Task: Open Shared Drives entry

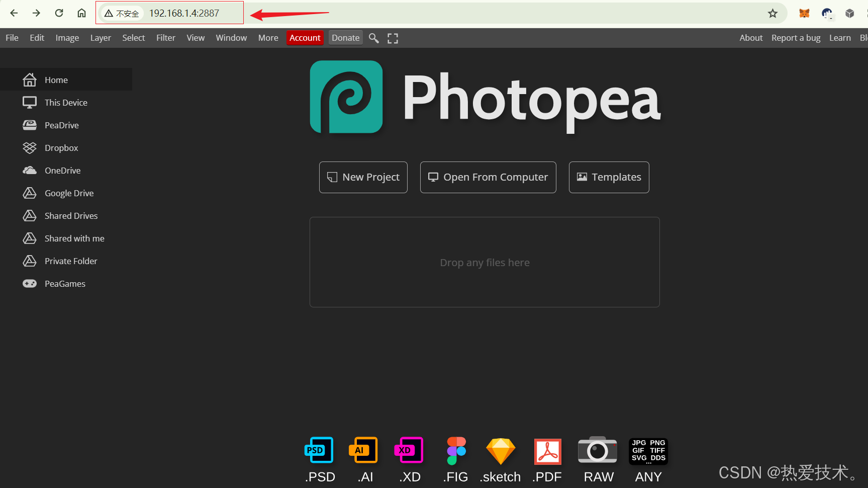Action: (x=66, y=215)
